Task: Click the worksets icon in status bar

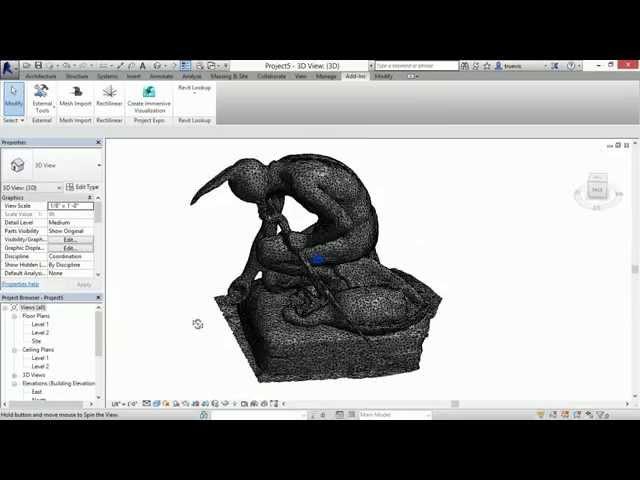Action: click(204, 415)
